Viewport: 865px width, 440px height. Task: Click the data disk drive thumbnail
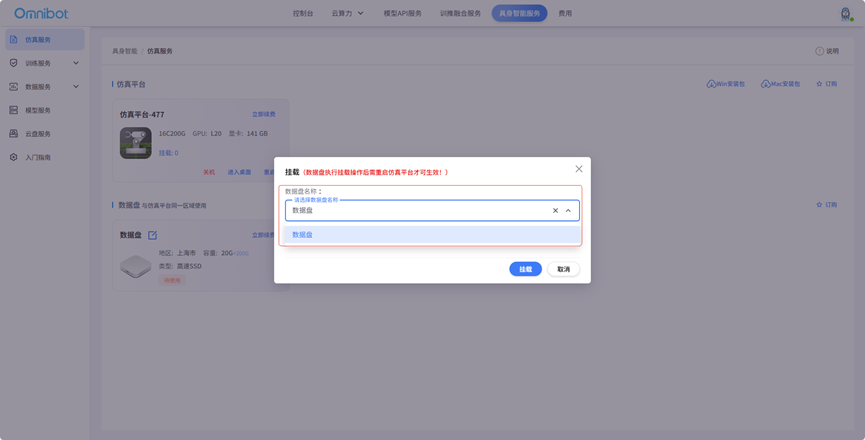point(136,266)
